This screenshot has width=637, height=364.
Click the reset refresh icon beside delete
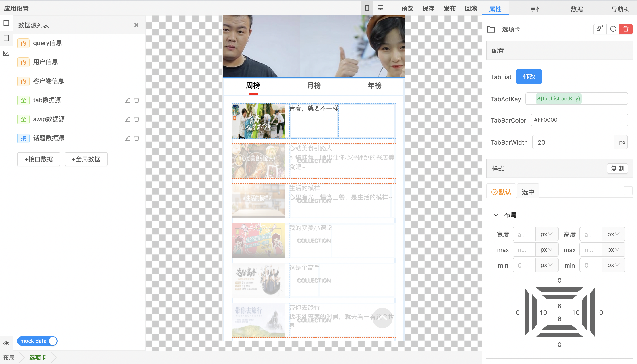pyautogui.click(x=613, y=29)
